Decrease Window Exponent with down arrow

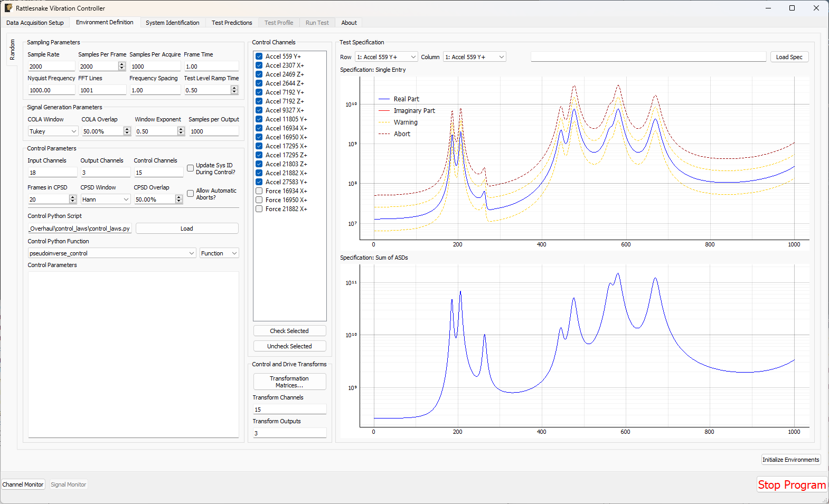click(181, 134)
